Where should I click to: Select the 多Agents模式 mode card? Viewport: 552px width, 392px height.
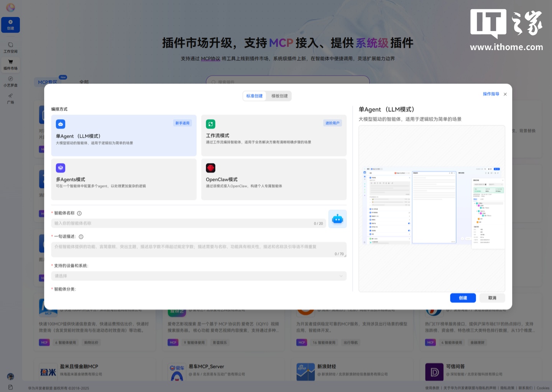pyautogui.click(x=123, y=179)
